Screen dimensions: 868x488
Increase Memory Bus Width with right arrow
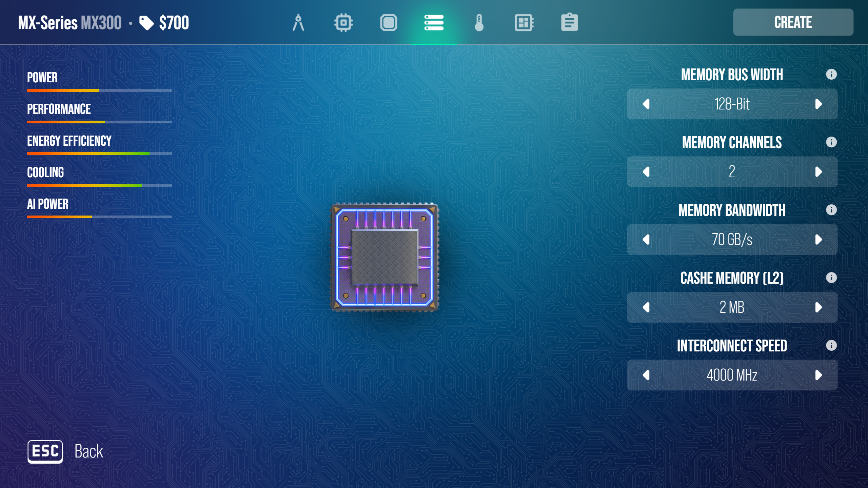click(818, 104)
